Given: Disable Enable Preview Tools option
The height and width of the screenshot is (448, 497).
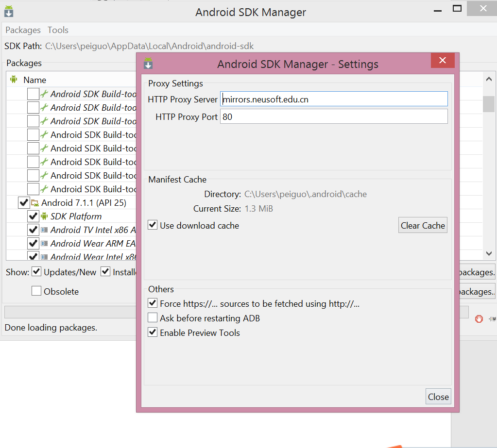Looking at the screenshot, I should click(x=153, y=332).
